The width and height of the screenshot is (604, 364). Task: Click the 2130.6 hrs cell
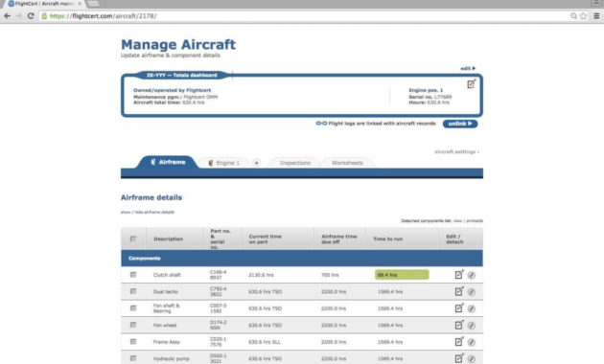(x=261, y=275)
